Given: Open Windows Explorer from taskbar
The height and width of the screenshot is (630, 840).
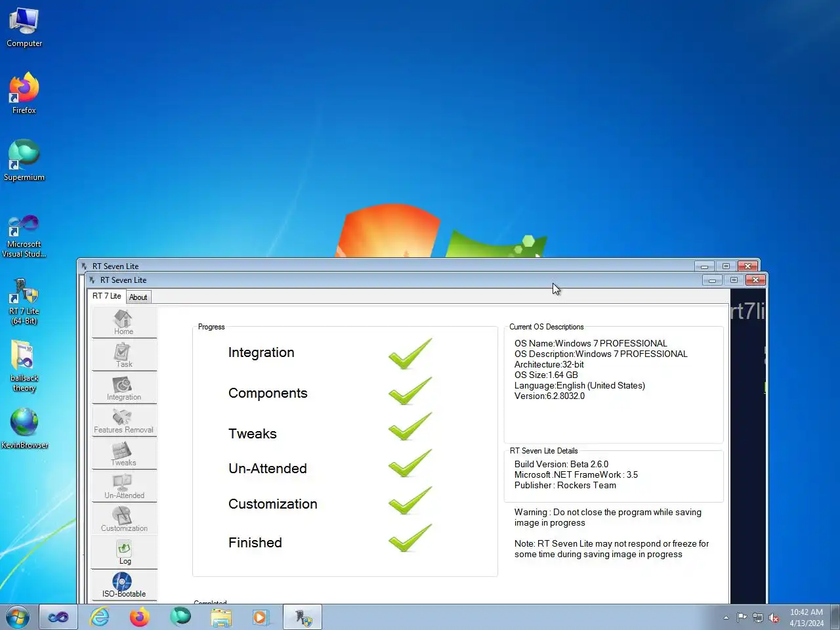Looking at the screenshot, I should pos(221,617).
